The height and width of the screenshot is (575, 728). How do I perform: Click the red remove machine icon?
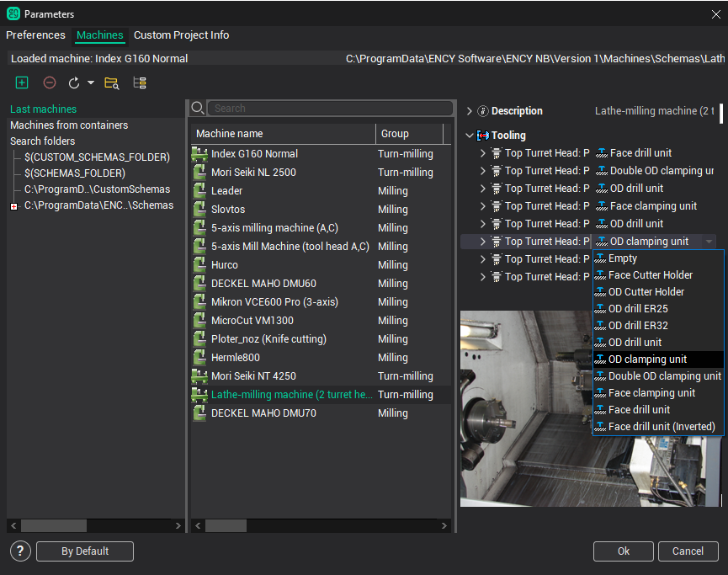[50, 83]
